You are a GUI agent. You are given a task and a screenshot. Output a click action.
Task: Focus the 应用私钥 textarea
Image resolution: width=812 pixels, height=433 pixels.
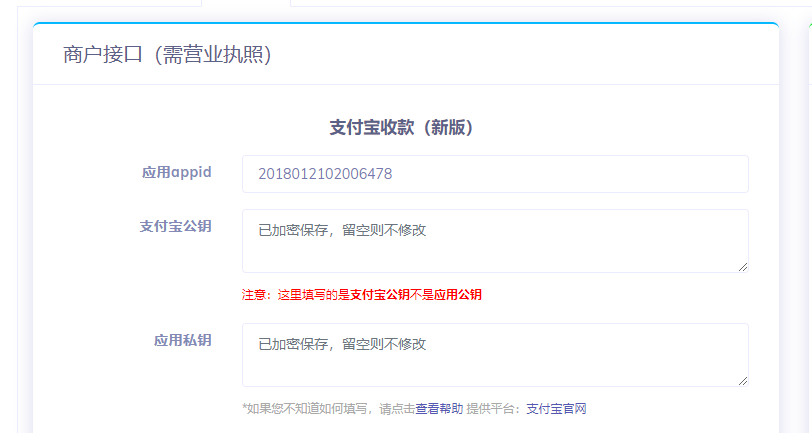[x=495, y=355]
